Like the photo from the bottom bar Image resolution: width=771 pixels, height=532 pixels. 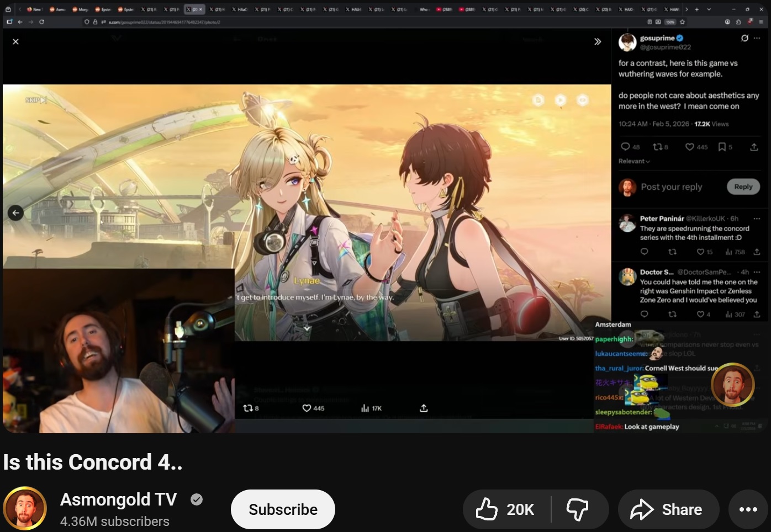tap(307, 408)
